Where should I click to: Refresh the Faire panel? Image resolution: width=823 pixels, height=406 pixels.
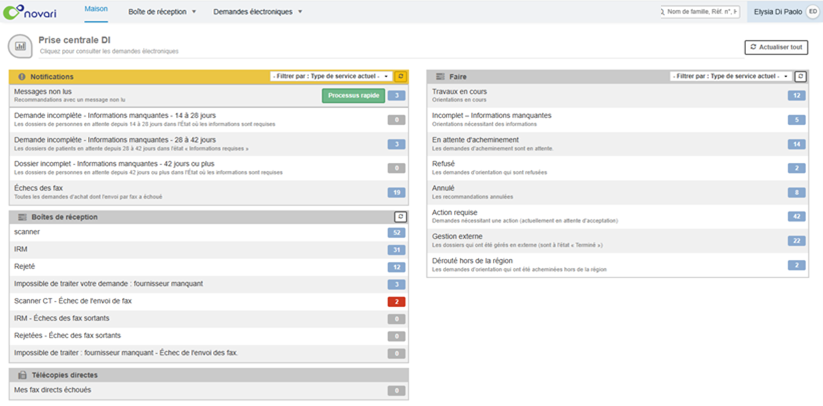click(800, 77)
